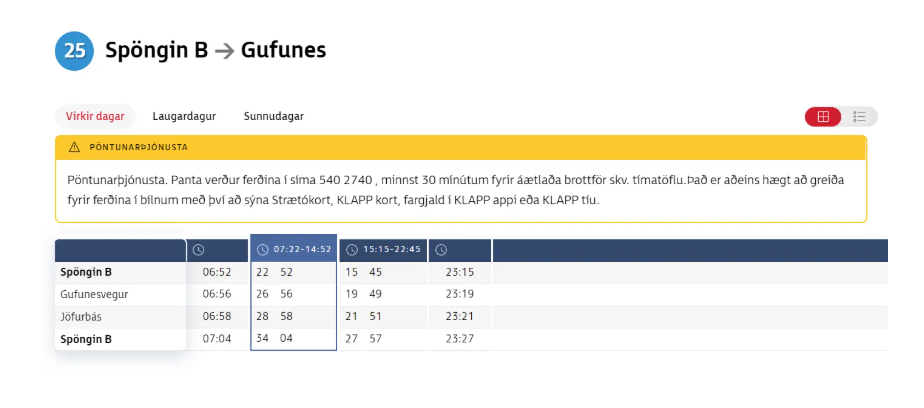The height and width of the screenshot is (408, 924).
Task: Click the clock icon above 06:52
Action: pos(199,250)
